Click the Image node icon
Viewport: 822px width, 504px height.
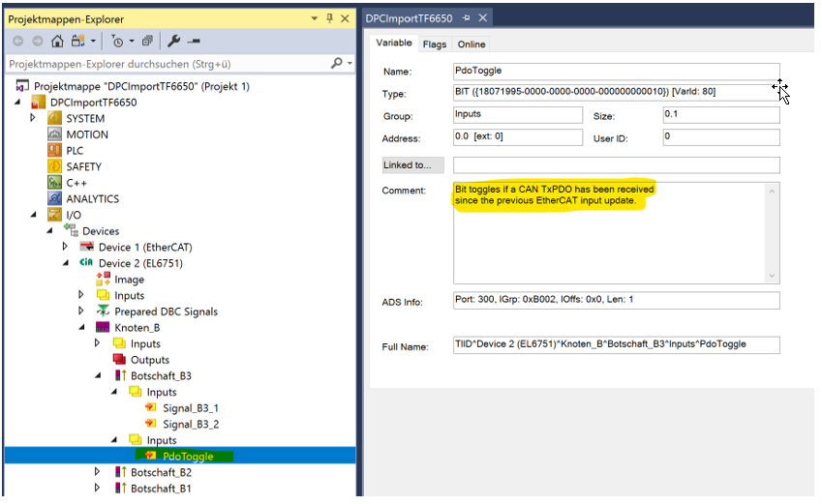coord(103,280)
